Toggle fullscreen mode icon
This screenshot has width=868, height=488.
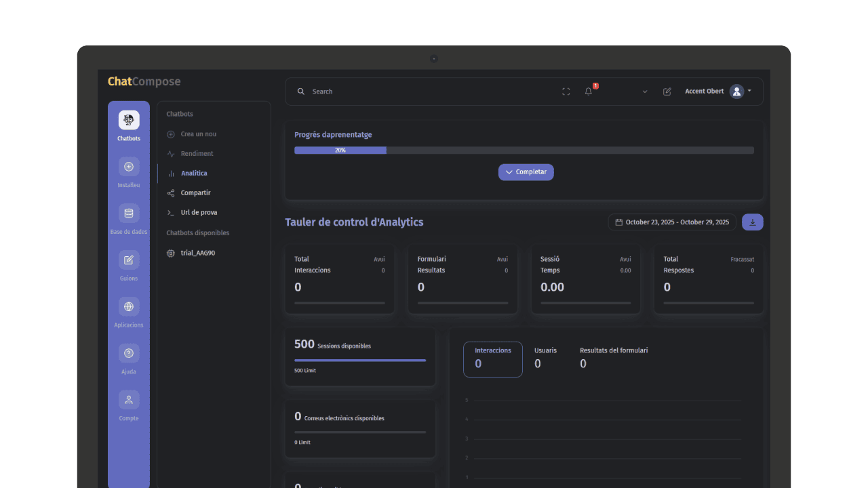coord(566,91)
